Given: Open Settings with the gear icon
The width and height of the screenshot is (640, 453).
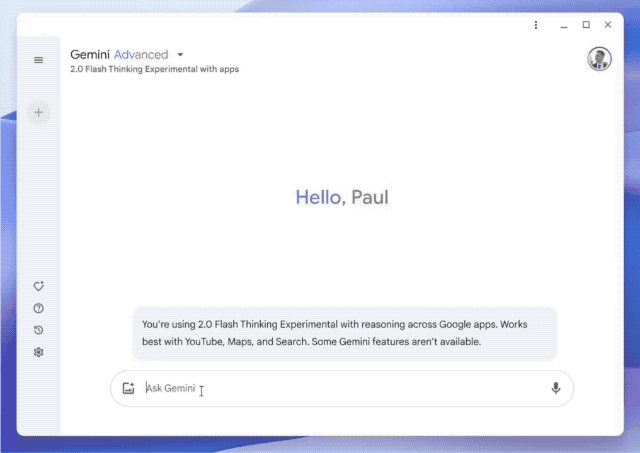Looking at the screenshot, I should [39, 352].
